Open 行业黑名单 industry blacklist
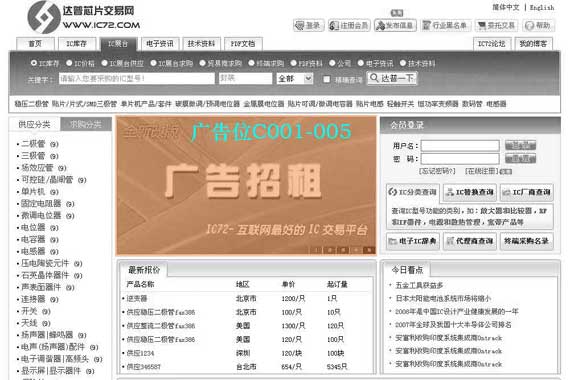 pyautogui.click(x=445, y=25)
